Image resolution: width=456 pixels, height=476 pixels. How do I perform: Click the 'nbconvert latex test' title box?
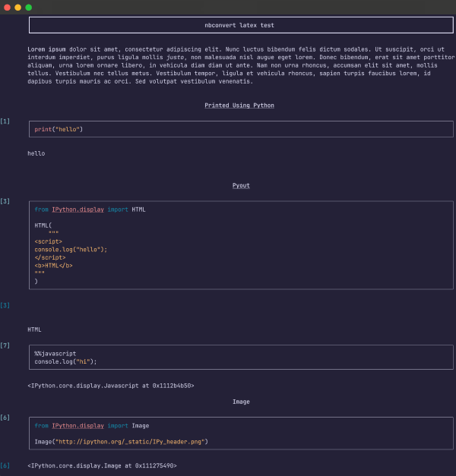click(x=241, y=25)
